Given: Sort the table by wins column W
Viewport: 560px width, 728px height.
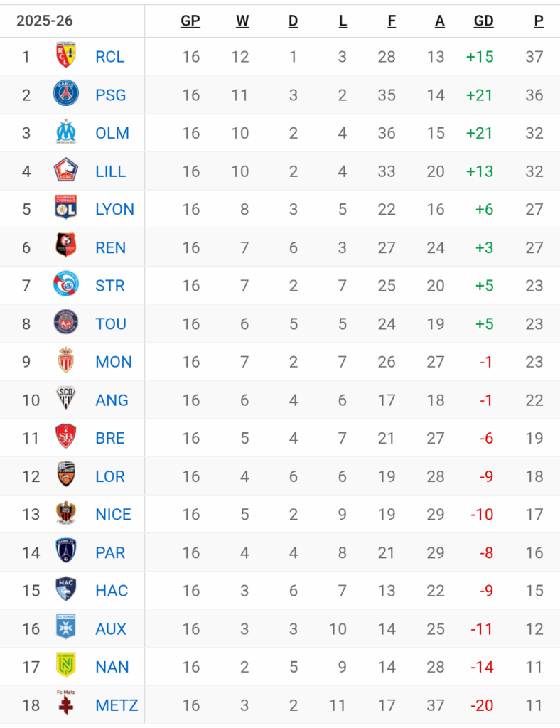Looking at the screenshot, I should 242,21.
